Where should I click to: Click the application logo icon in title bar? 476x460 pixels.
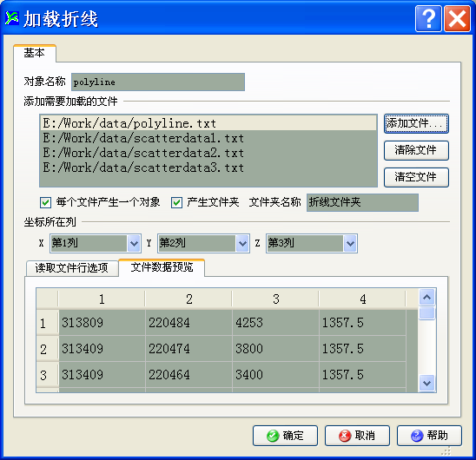point(12,18)
